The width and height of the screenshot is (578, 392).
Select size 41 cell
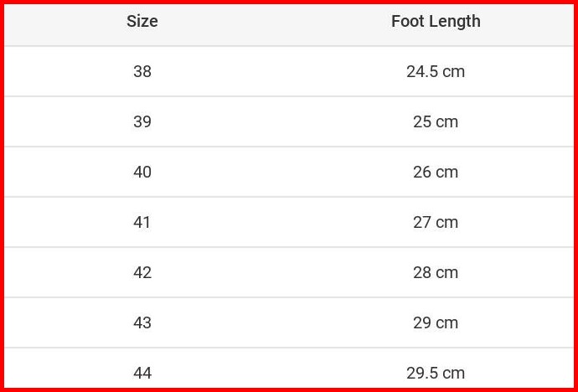tap(142, 223)
